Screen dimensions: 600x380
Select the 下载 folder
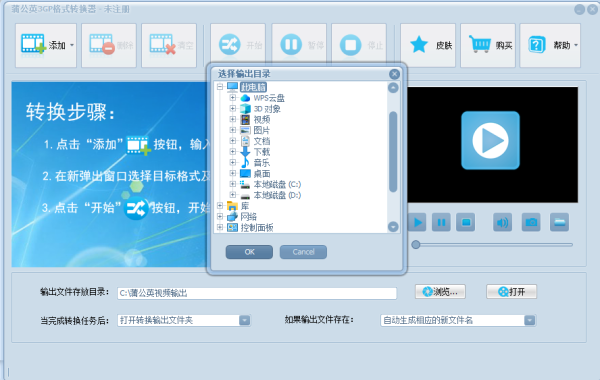point(262,152)
